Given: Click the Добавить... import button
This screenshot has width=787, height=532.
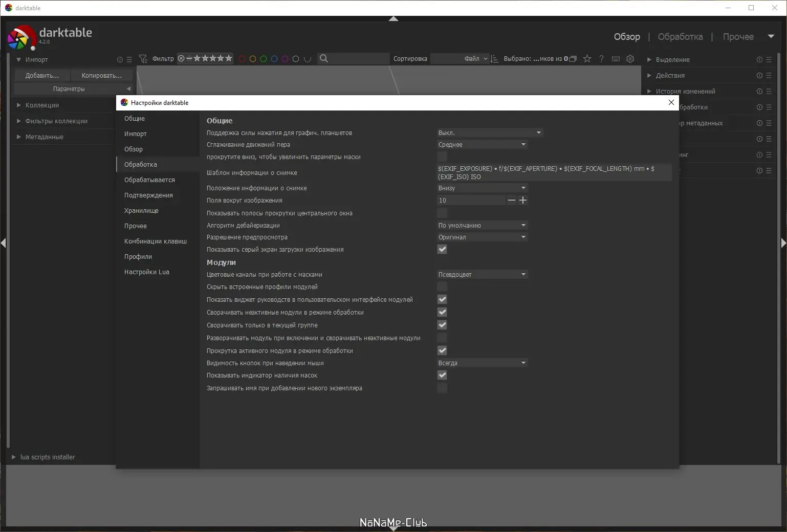Looking at the screenshot, I should click(x=42, y=75).
